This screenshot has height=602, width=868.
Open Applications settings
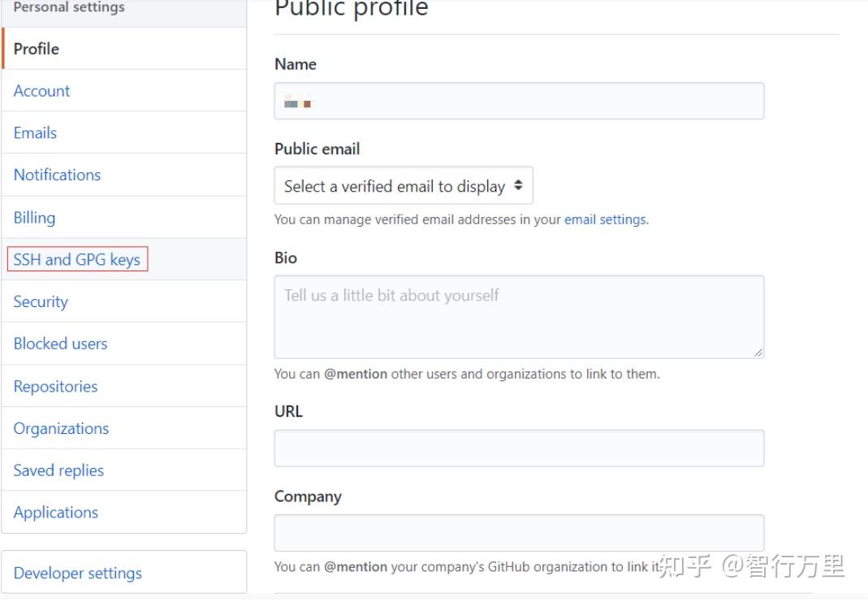pyautogui.click(x=56, y=513)
